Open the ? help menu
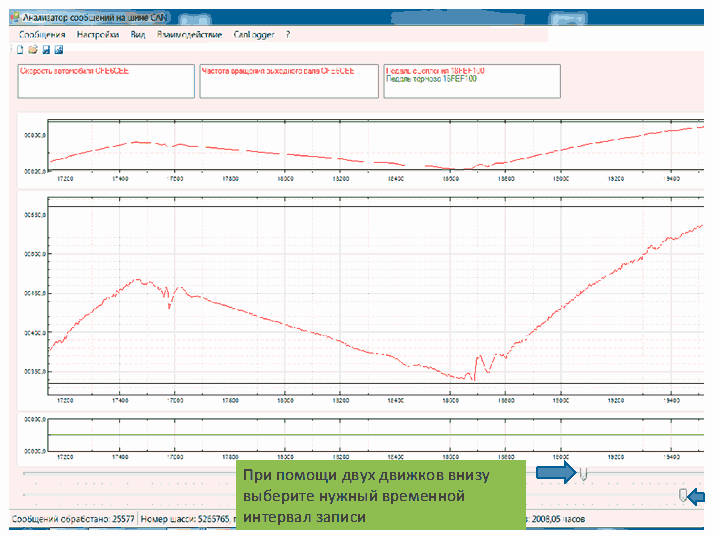713x536 pixels. tap(288, 34)
